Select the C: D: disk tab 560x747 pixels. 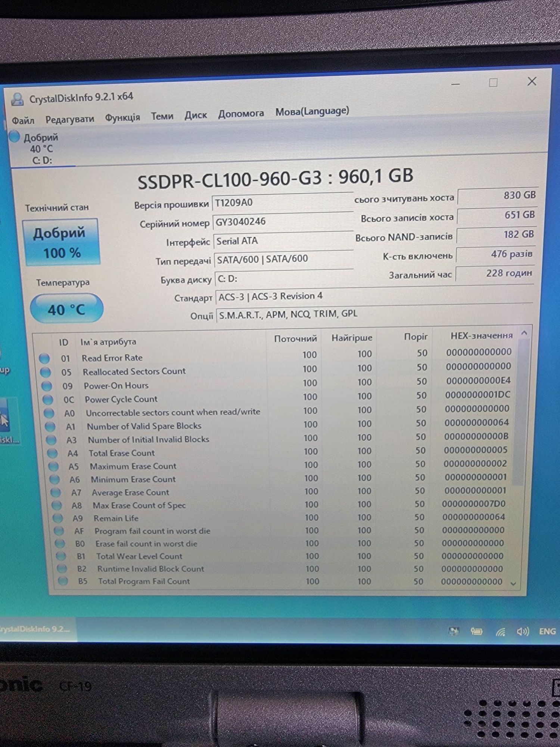coord(42,149)
